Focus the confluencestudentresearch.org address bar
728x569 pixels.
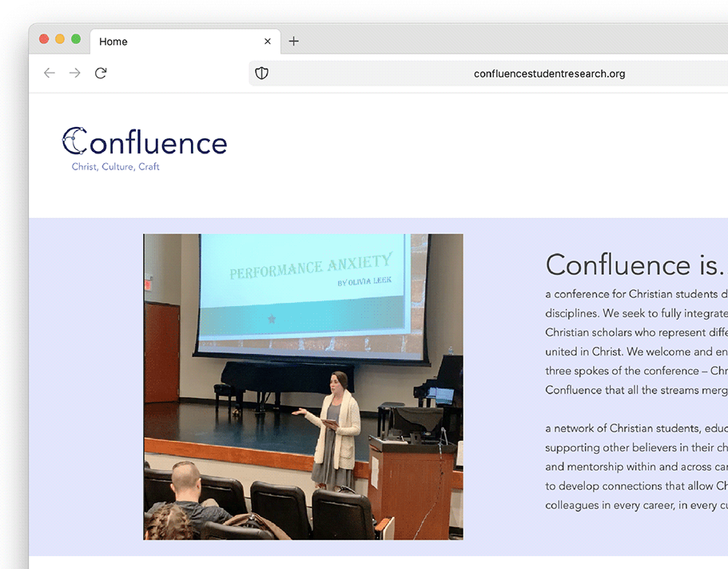click(x=488, y=74)
